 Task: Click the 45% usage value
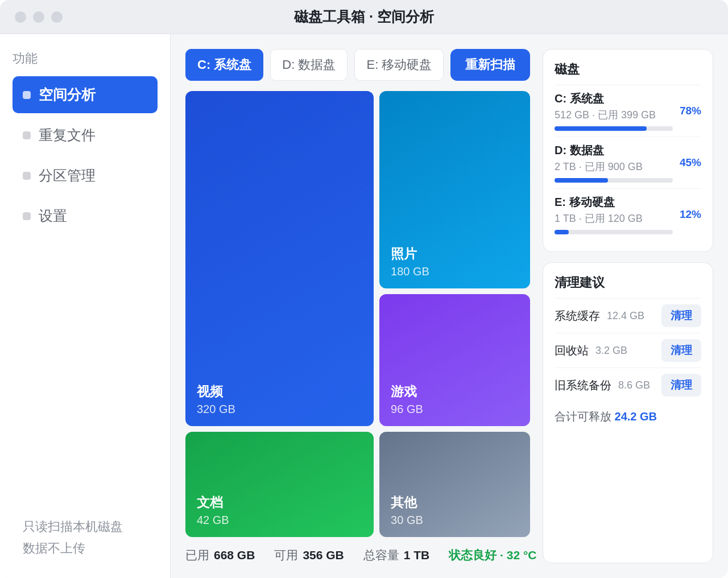[690, 163]
